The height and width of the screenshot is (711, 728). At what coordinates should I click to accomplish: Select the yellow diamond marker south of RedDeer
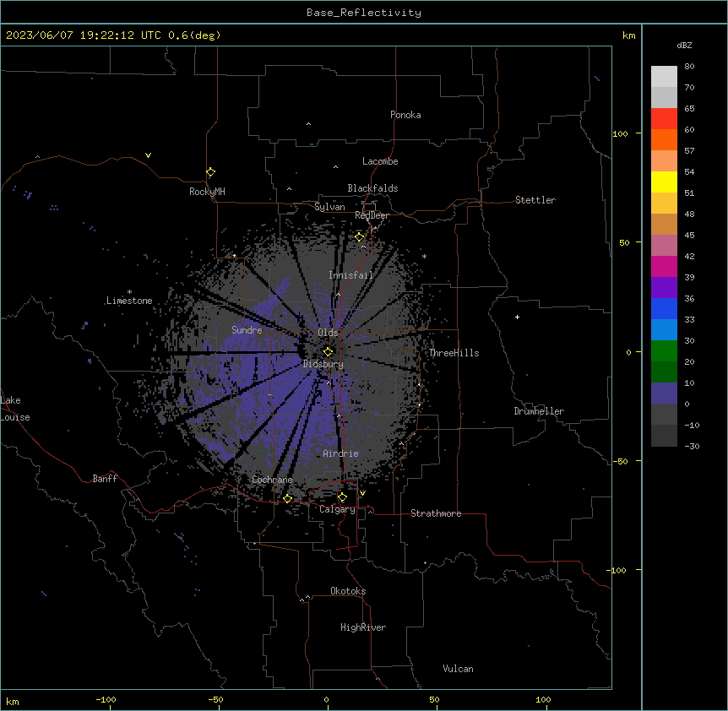point(360,237)
